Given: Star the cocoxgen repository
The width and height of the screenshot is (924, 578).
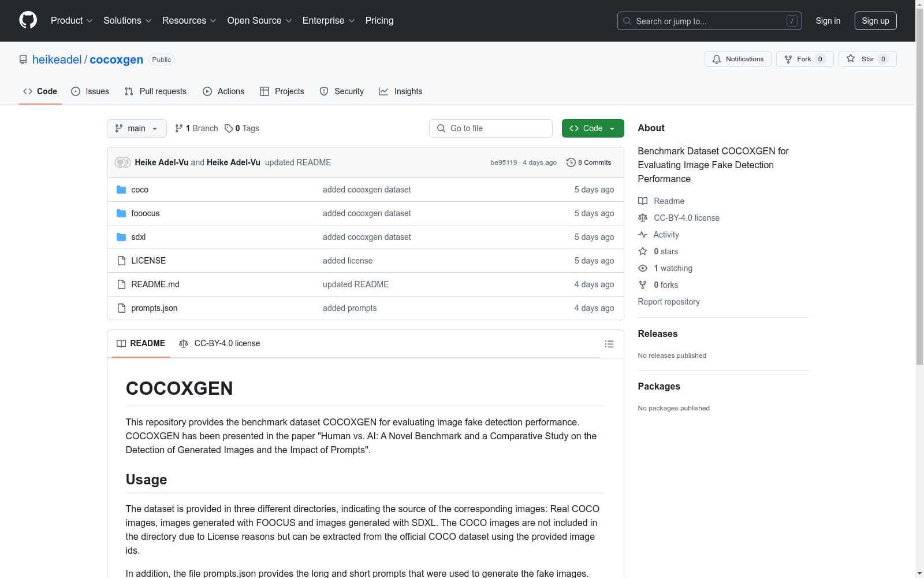Looking at the screenshot, I should pyautogui.click(x=867, y=59).
